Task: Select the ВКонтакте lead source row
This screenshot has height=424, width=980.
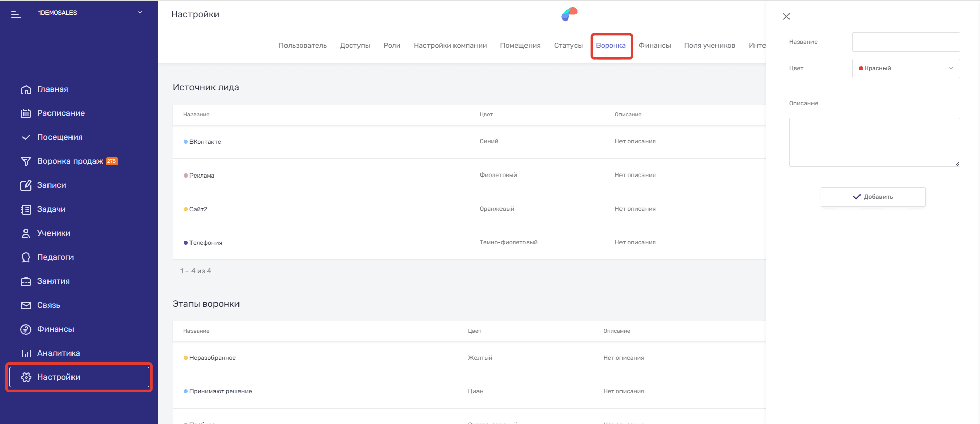Action: pos(205,142)
